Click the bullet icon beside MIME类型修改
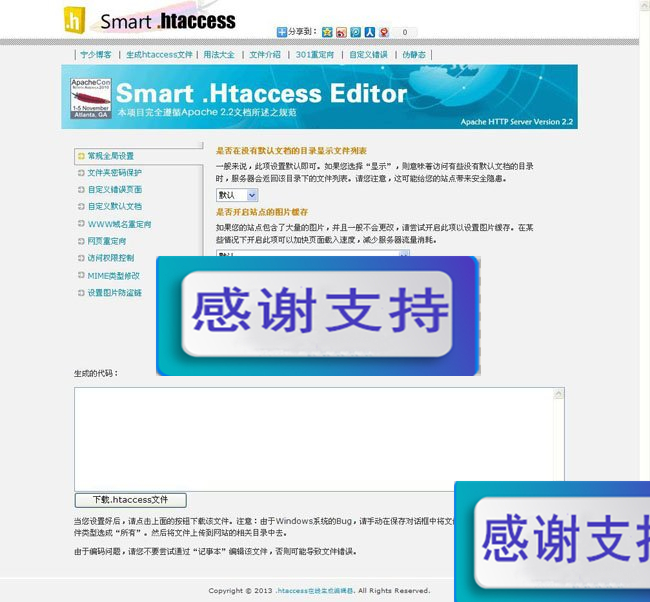 (81, 275)
